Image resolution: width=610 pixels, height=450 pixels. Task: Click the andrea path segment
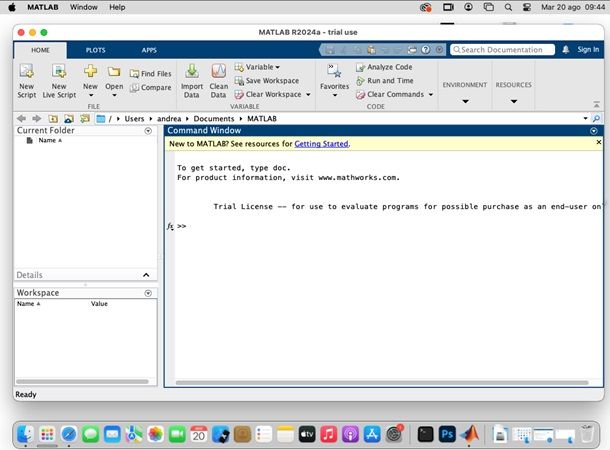(x=169, y=119)
